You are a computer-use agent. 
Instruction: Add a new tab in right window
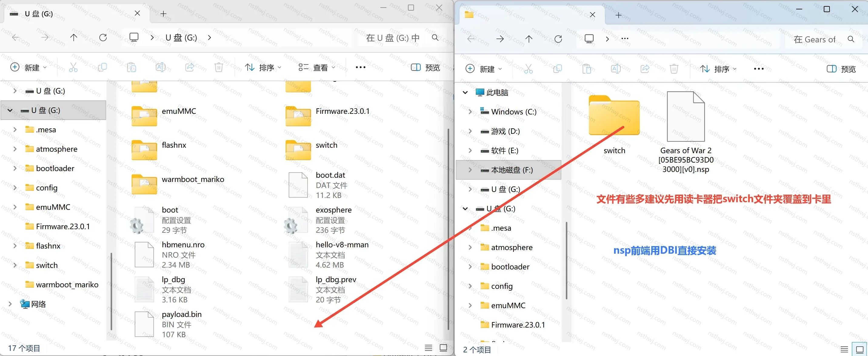tap(619, 15)
